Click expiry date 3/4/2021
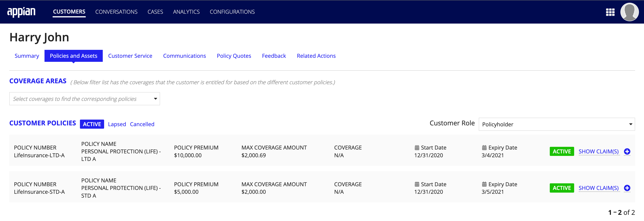 (492, 155)
